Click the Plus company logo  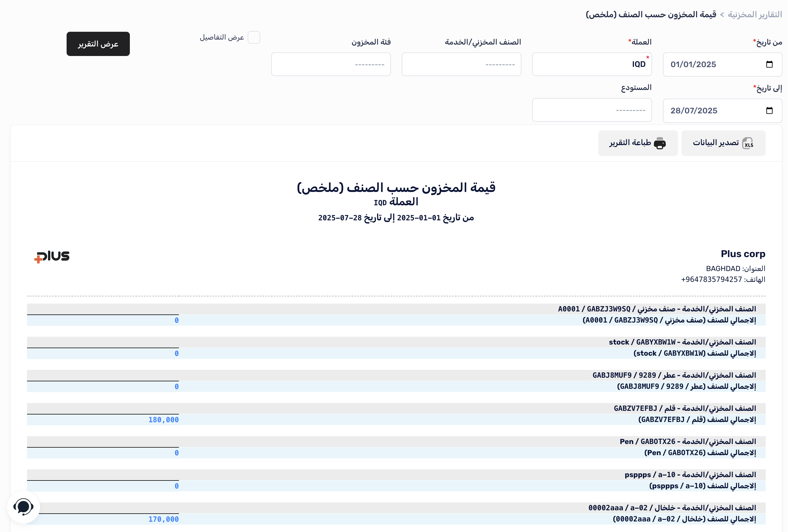pyautogui.click(x=52, y=257)
